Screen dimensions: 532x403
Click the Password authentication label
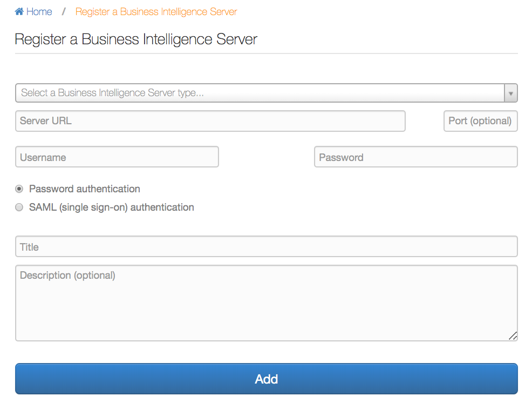pyautogui.click(x=85, y=189)
